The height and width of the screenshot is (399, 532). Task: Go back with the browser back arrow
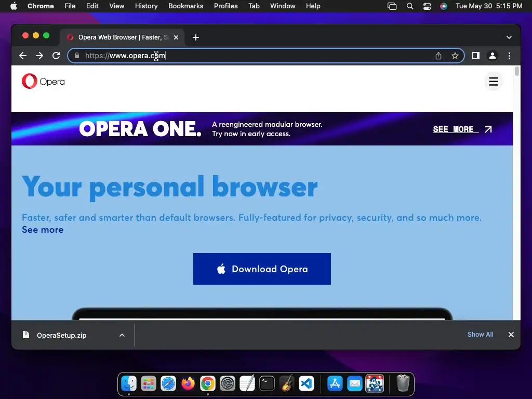[23, 56]
